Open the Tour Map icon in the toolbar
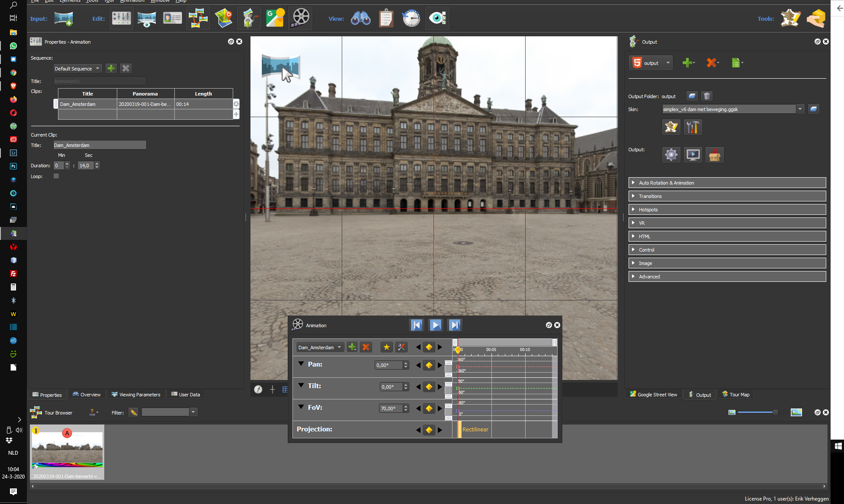The height and width of the screenshot is (504, 844). [224, 19]
